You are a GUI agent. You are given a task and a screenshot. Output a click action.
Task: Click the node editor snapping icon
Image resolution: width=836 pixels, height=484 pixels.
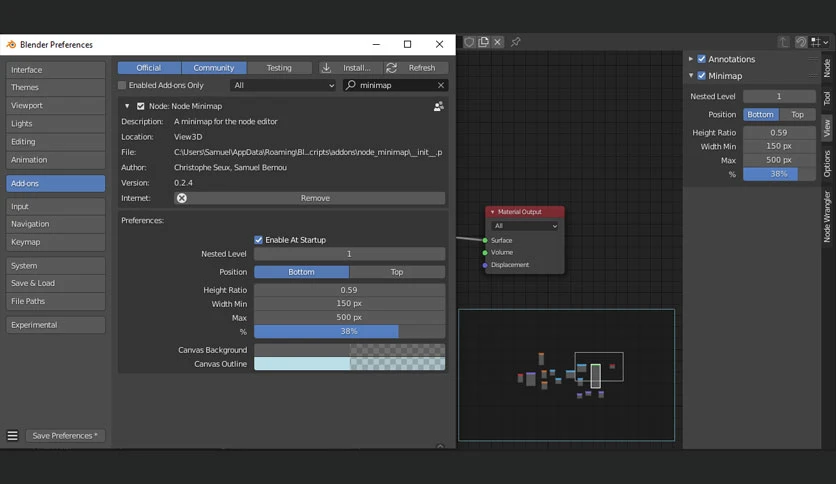tap(801, 42)
